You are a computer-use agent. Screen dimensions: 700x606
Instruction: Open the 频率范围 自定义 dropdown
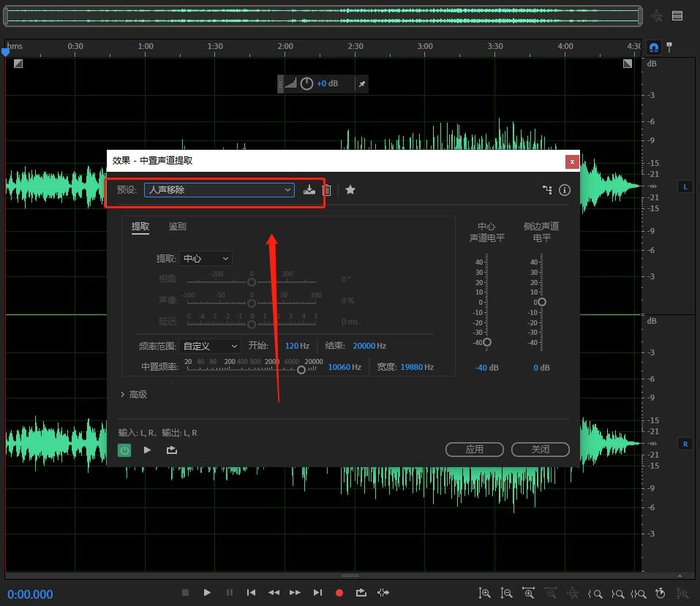coord(210,346)
